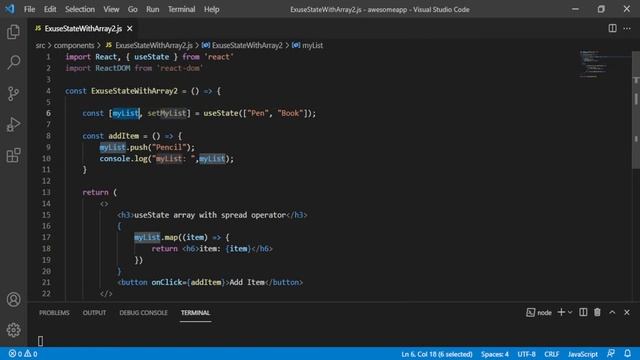Open the terminal launch profile dropdown arrow
This screenshot has width=640, height=360.
point(570,312)
